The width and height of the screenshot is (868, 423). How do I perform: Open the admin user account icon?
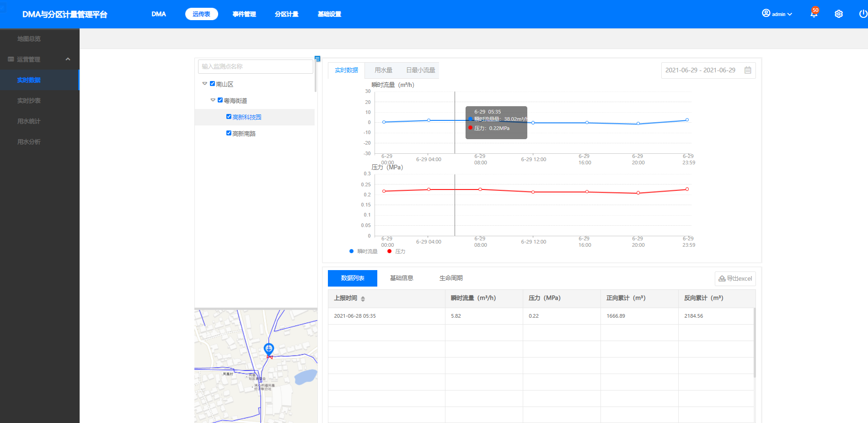(x=766, y=13)
